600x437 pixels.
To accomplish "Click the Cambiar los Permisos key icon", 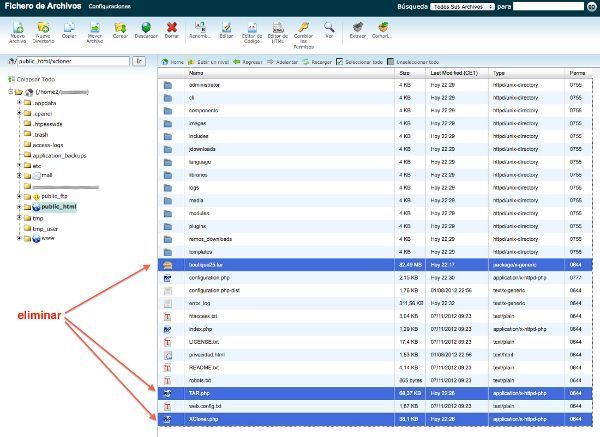I will pyautogui.click(x=304, y=28).
